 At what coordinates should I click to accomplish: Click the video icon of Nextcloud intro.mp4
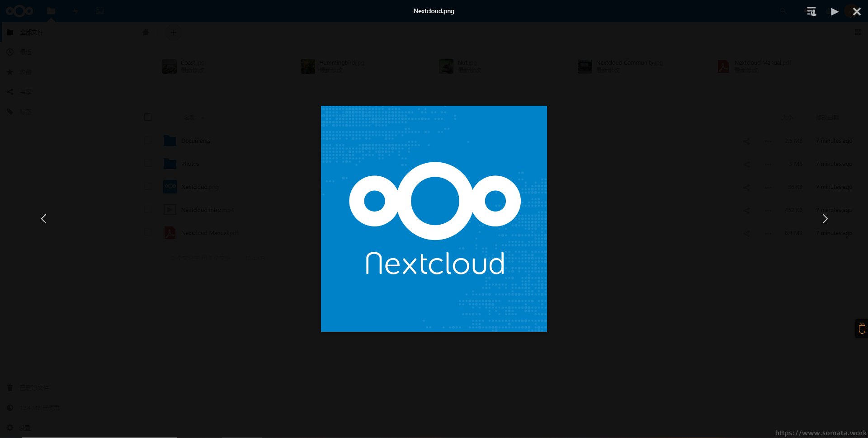point(170,210)
